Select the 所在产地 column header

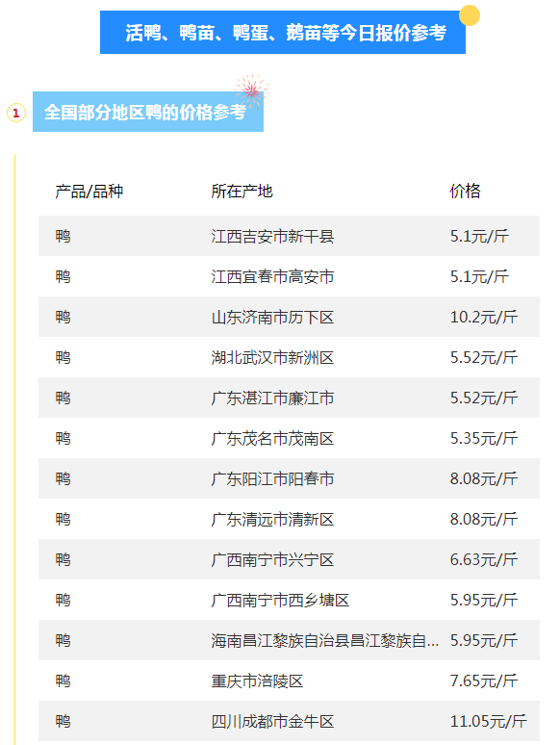242,192
